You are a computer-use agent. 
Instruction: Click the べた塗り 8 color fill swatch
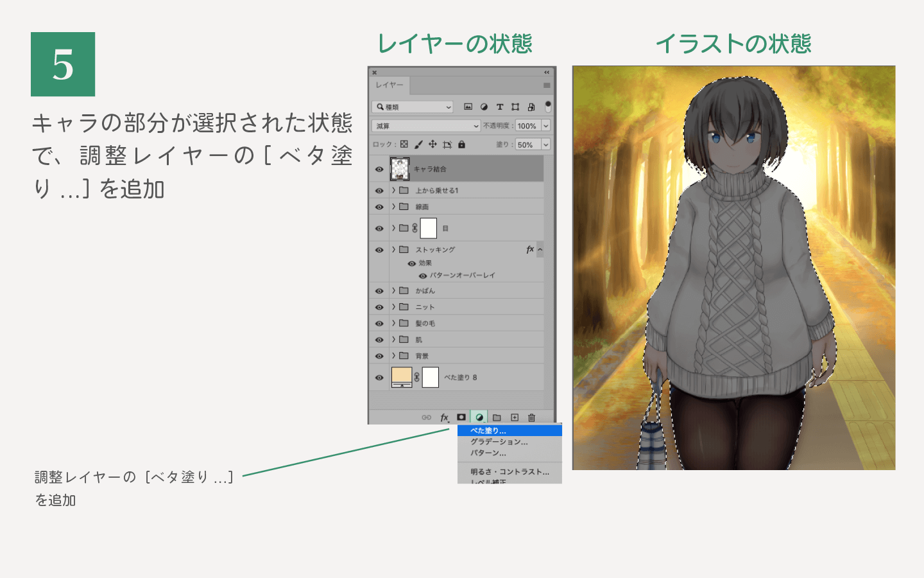pyautogui.click(x=401, y=378)
